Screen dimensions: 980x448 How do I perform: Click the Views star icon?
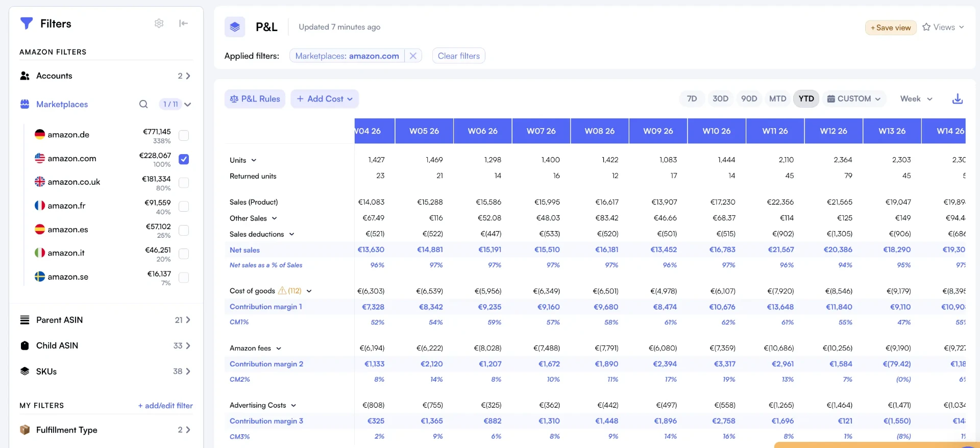point(926,27)
